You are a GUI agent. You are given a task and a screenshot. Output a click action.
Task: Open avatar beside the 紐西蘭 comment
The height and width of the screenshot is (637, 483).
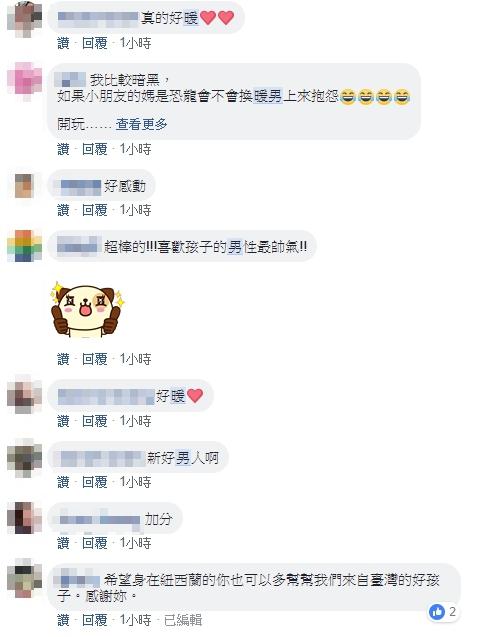pyautogui.click(x=24, y=580)
